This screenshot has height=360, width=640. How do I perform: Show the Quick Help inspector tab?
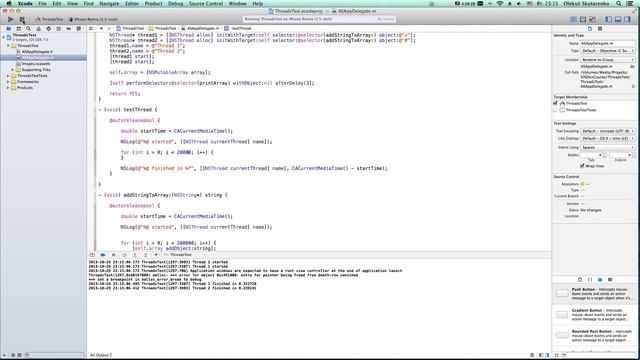(x=600, y=29)
